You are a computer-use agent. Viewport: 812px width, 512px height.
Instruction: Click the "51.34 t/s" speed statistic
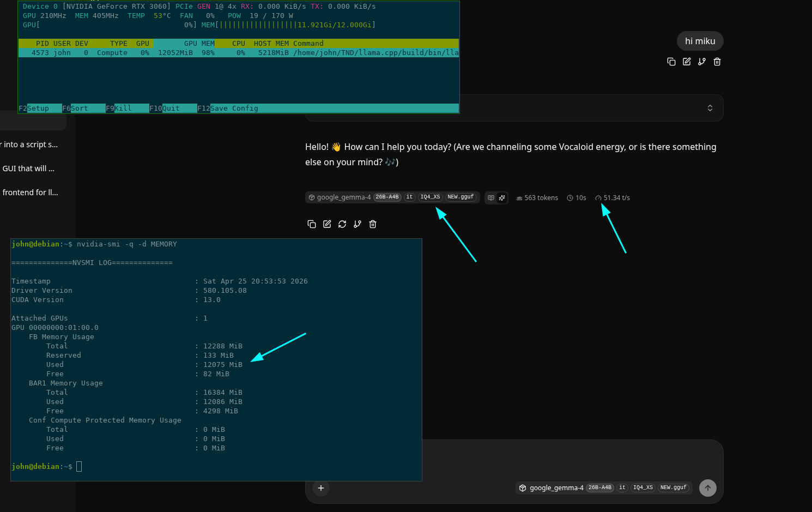[613, 198]
